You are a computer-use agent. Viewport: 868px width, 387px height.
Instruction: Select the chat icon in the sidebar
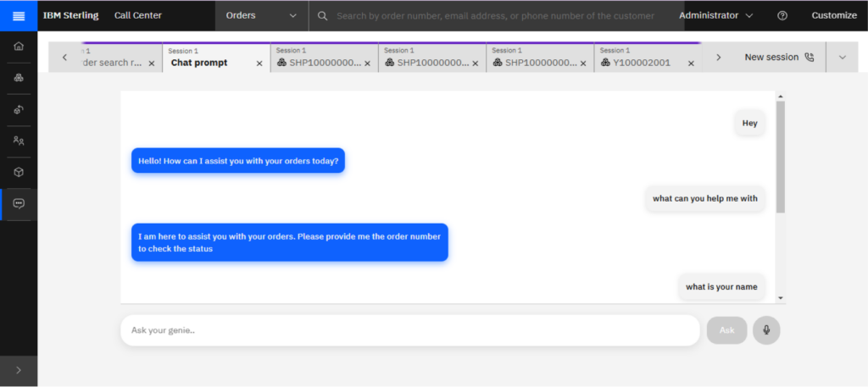(x=19, y=204)
